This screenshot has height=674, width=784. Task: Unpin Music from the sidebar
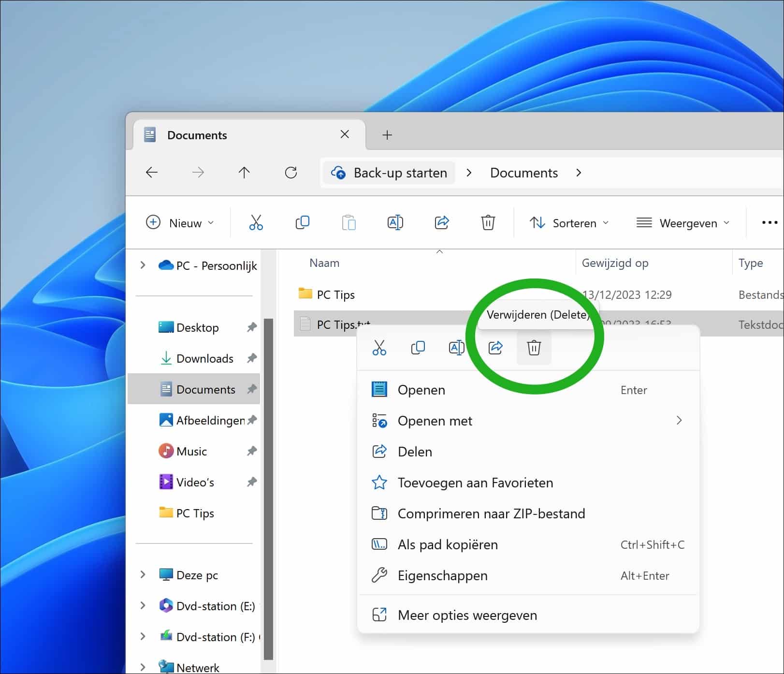(252, 451)
